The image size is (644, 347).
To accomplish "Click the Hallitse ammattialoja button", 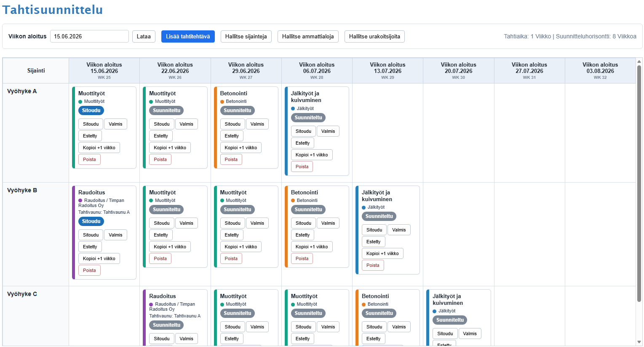I will click(x=308, y=37).
